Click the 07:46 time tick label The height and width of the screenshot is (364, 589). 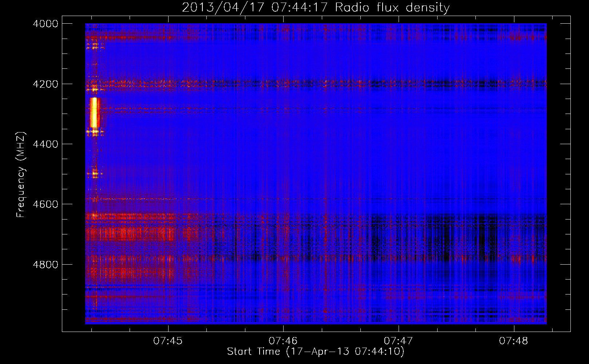(x=283, y=341)
